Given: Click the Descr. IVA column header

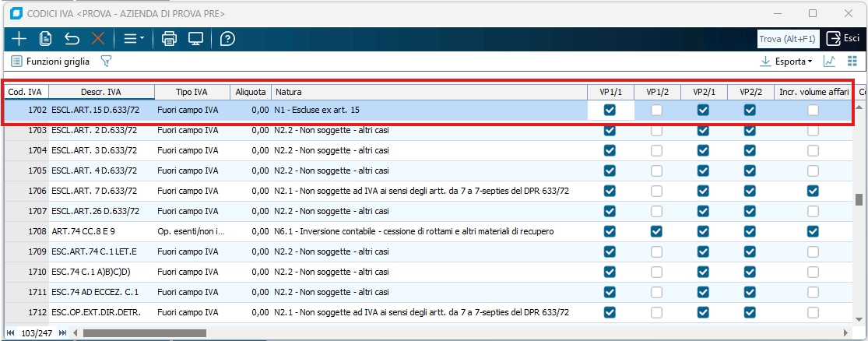Looking at the screenshot, I should [102, 92].
